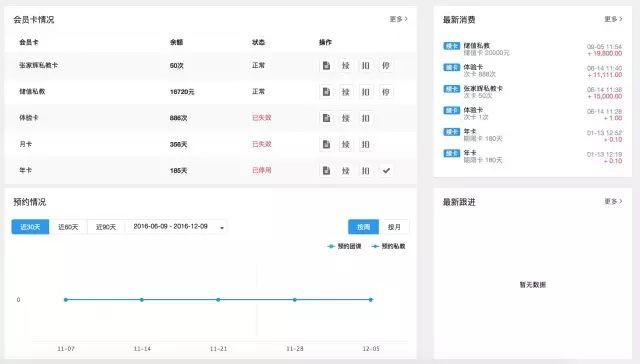This screenshot has height=364, width=640.
Task: Click checkmark resume icon in 年卡 row
Action: [386, 170]
